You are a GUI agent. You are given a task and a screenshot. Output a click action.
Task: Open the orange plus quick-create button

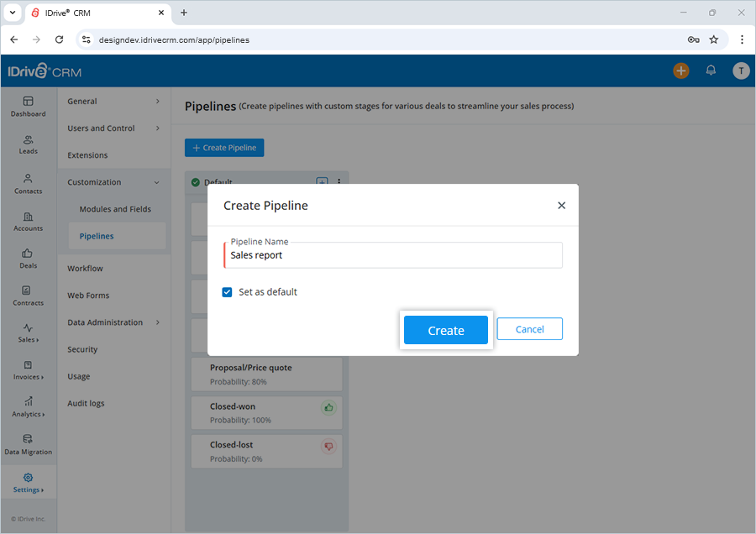(x=681, y=71)
